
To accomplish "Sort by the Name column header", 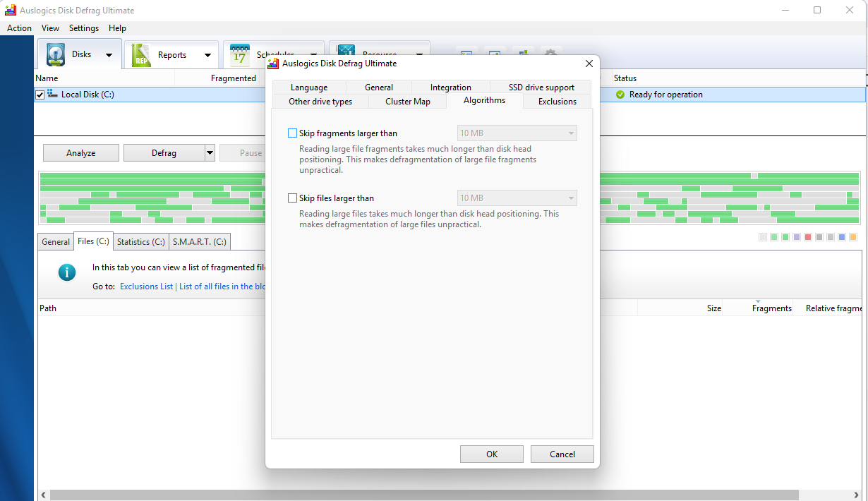I will point(47,78).
